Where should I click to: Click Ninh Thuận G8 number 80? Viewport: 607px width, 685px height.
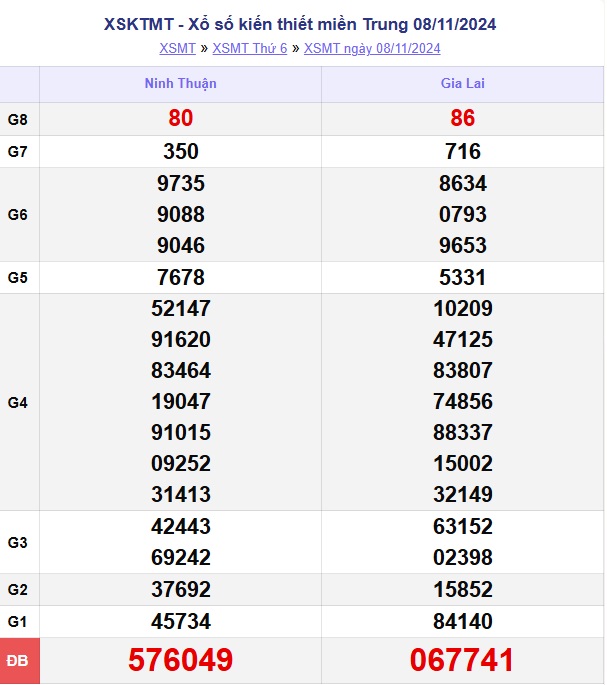pos(181,119)
